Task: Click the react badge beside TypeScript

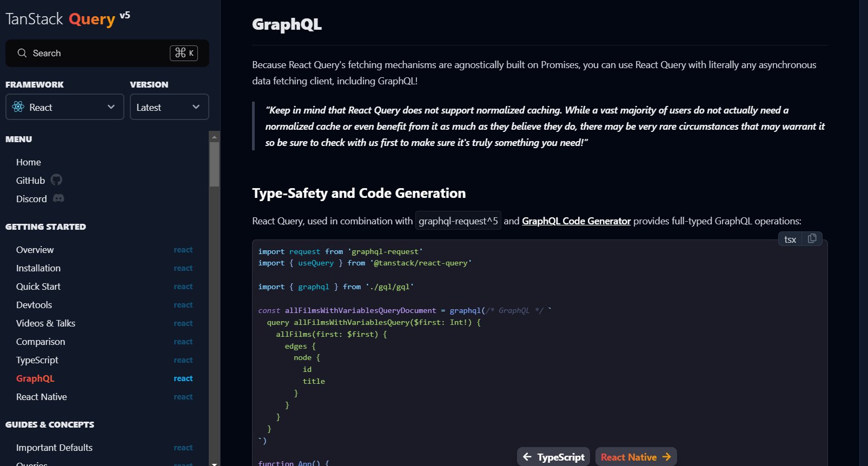Action: pos(183,360)
